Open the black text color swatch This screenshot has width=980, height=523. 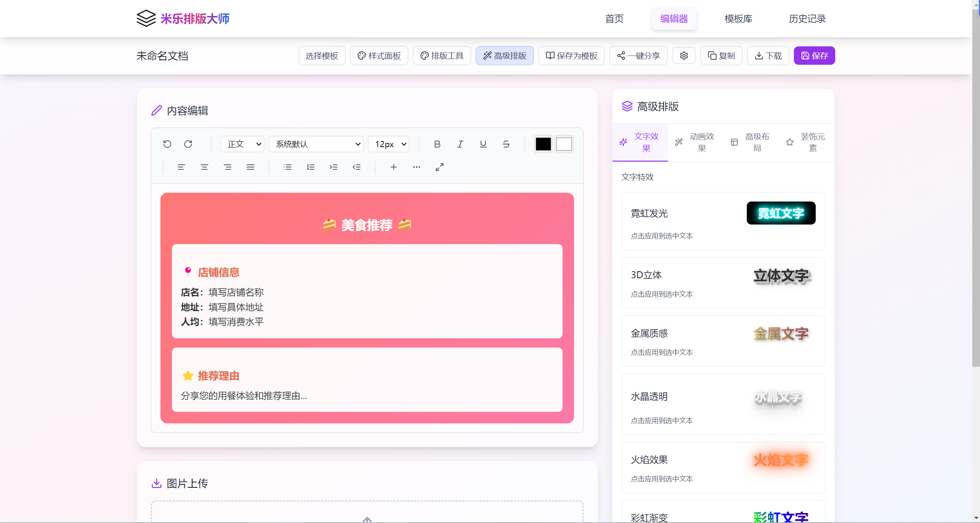(x=543, y=144)
